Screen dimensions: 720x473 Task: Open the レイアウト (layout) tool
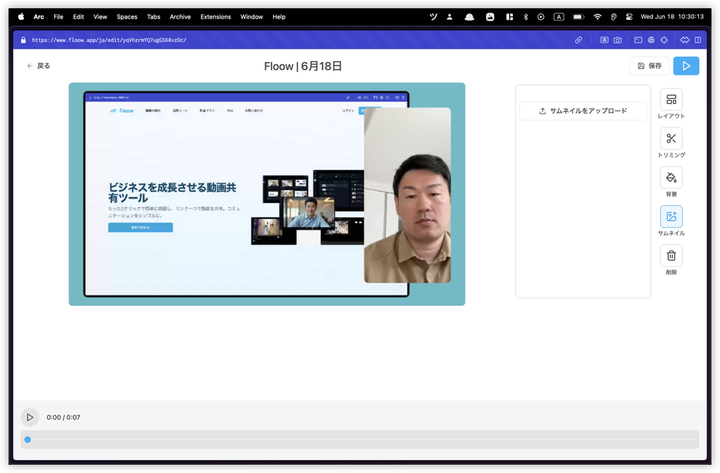(671, 101)
